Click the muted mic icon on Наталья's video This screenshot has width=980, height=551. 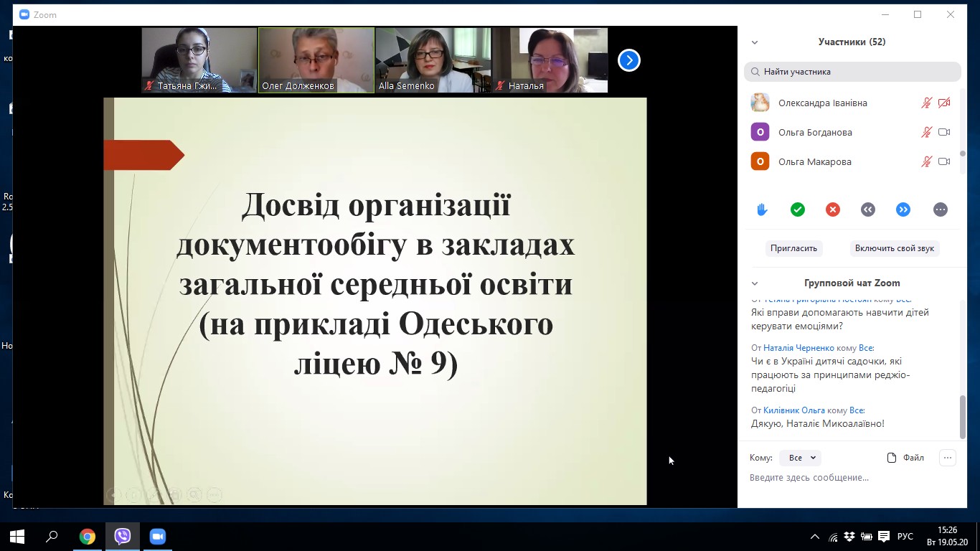[501, 86]
